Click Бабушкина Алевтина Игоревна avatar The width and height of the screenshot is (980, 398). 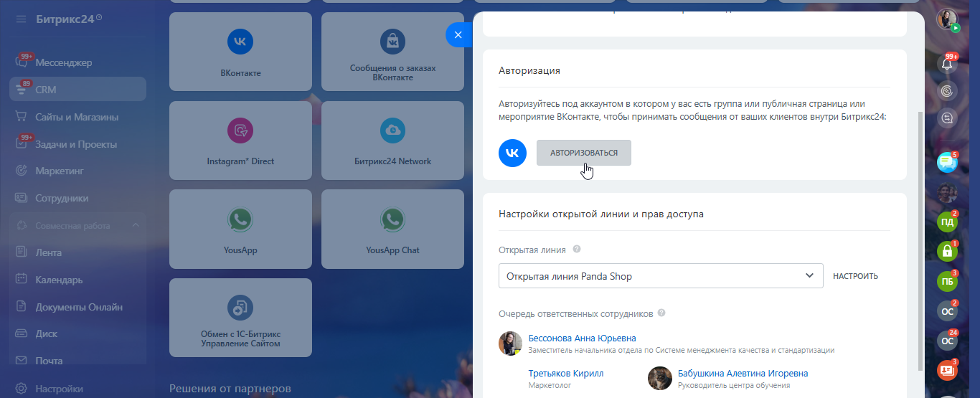(659, 378)
